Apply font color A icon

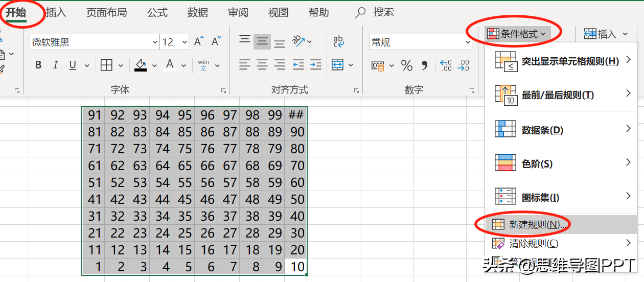pyautogui.click(x=170, y=65)
